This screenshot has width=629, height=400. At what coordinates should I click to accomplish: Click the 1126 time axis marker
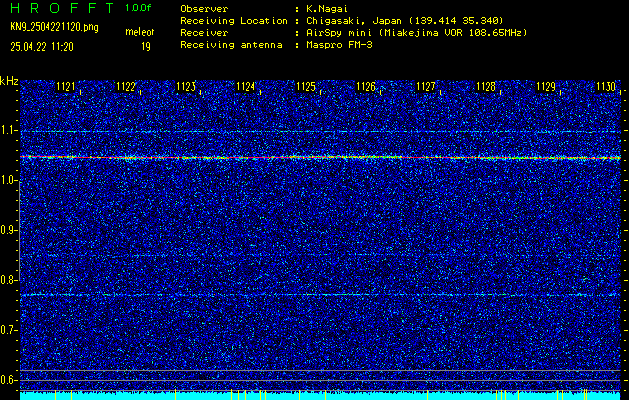tap(366, 86)
